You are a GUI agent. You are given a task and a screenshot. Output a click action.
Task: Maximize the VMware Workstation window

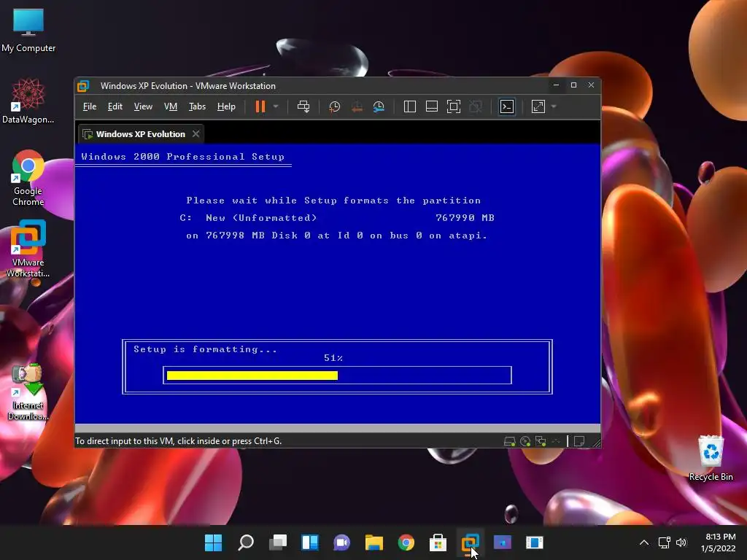(x=573, y=85)
